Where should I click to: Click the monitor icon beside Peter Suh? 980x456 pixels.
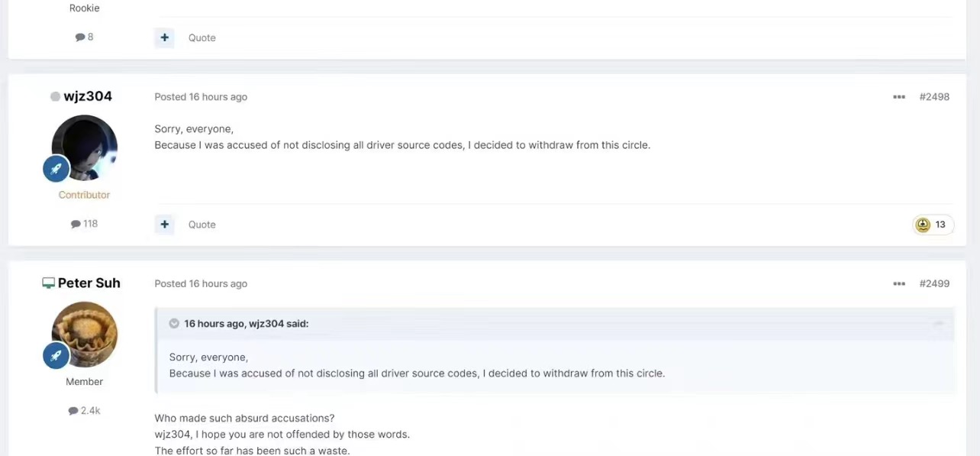pos(48,283)
